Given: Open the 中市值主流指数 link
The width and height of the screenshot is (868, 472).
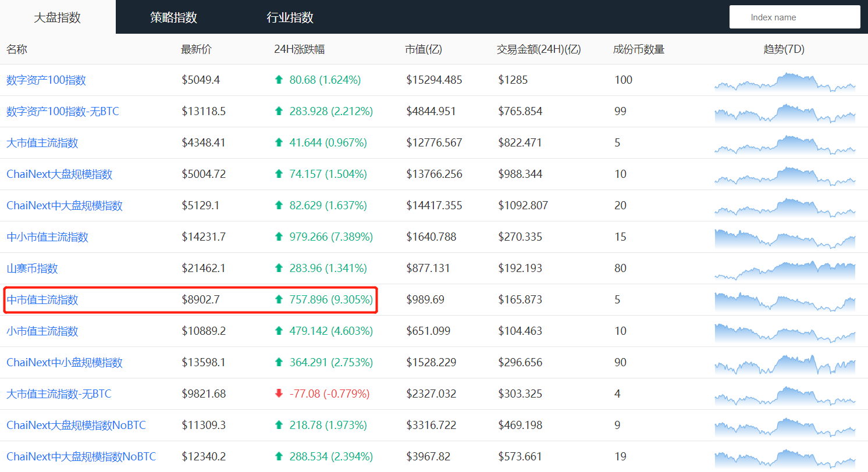Looking at the screenshot, I should [42, 300].
